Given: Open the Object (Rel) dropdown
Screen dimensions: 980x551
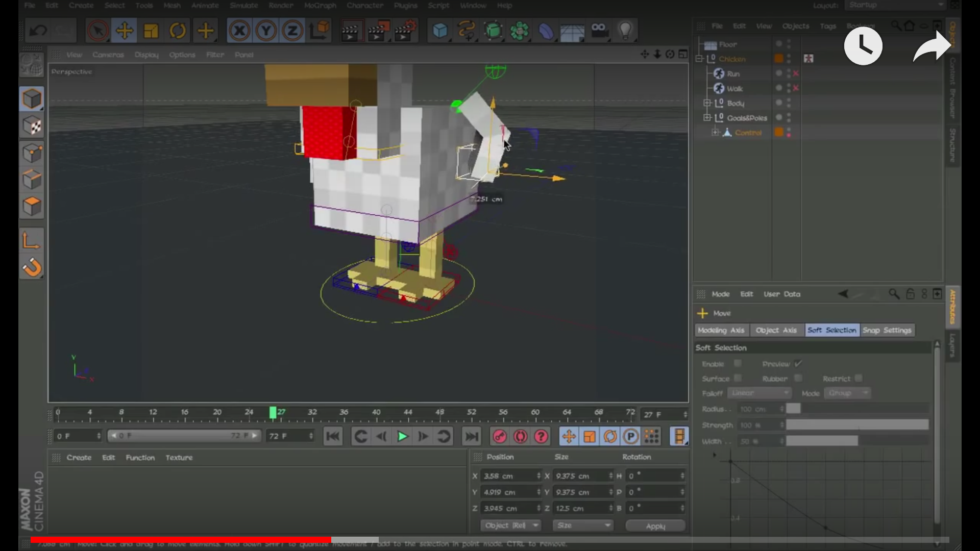Looking at the screenshot, I should tap(511, 525).
